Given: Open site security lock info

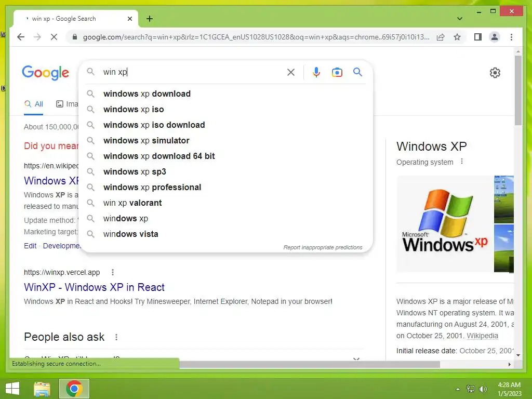Looking at the screenshot, I should click(75, 37).
